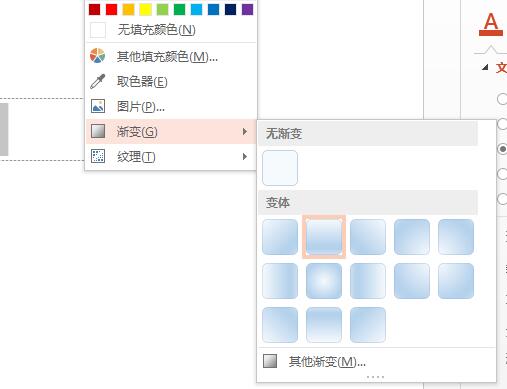The image size is (507, 389).
Task: Select 取色器(E) eyedropper option
Action: (171, 81)
